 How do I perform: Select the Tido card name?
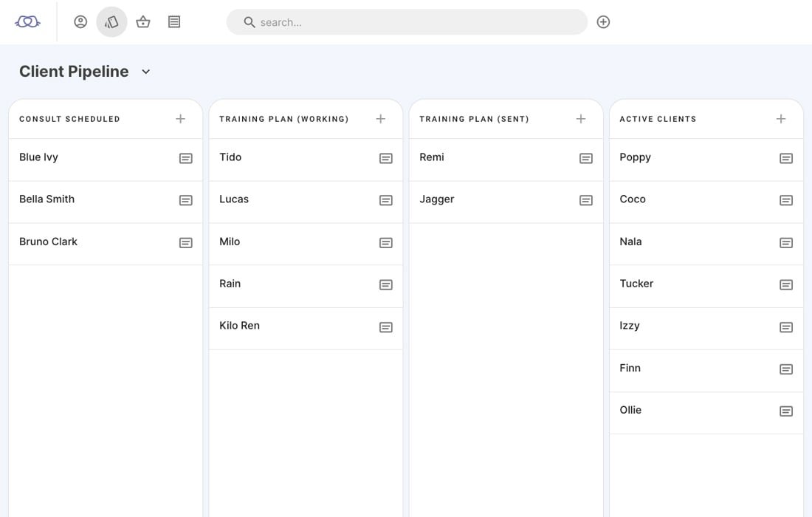pos(230,157)
